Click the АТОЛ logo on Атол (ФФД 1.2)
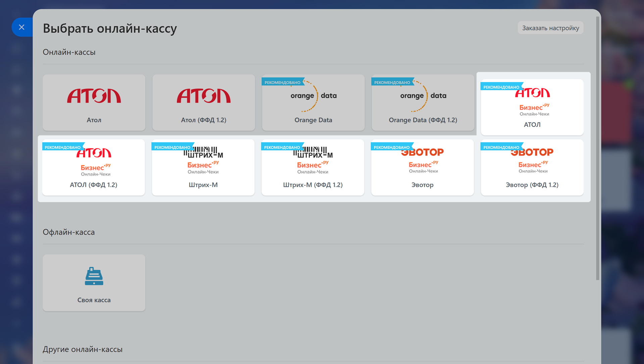This screenshot has height=364, width=644. pyautogui.click(x=204, y=96)
